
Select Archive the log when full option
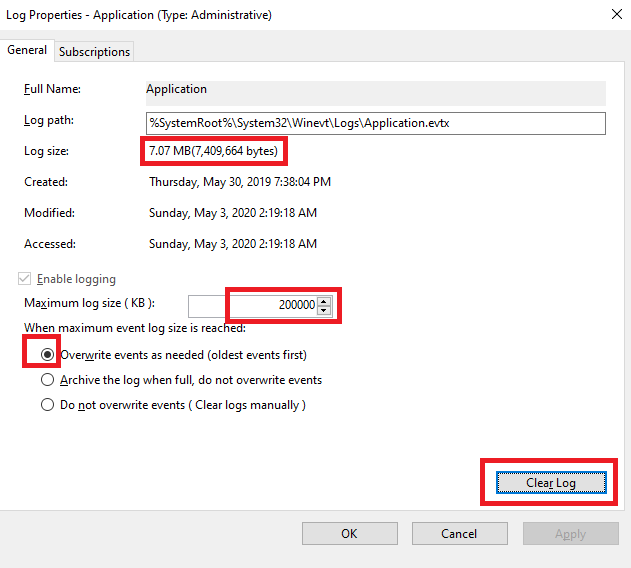[47, 380]
